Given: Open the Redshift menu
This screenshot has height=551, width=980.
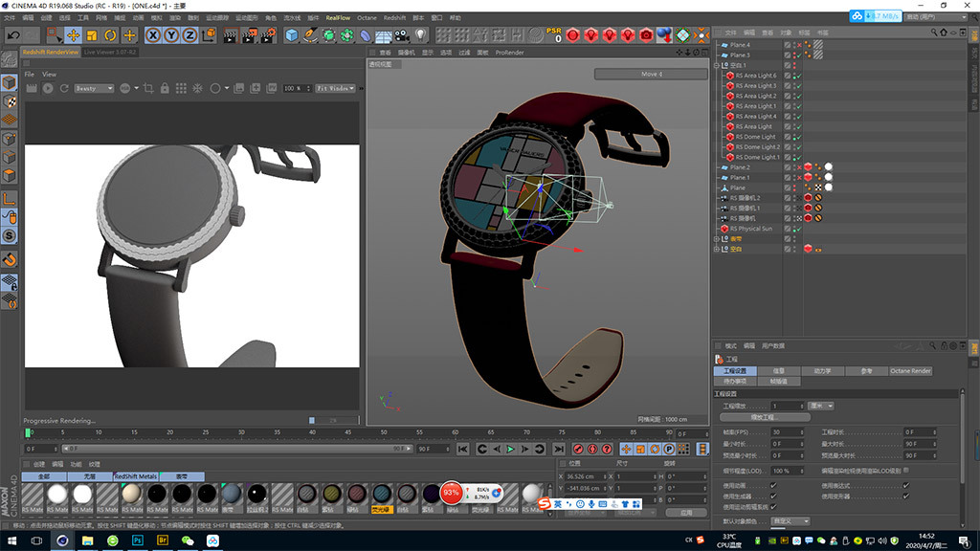Looking at the screenshot, I should [x=394, y=17].
